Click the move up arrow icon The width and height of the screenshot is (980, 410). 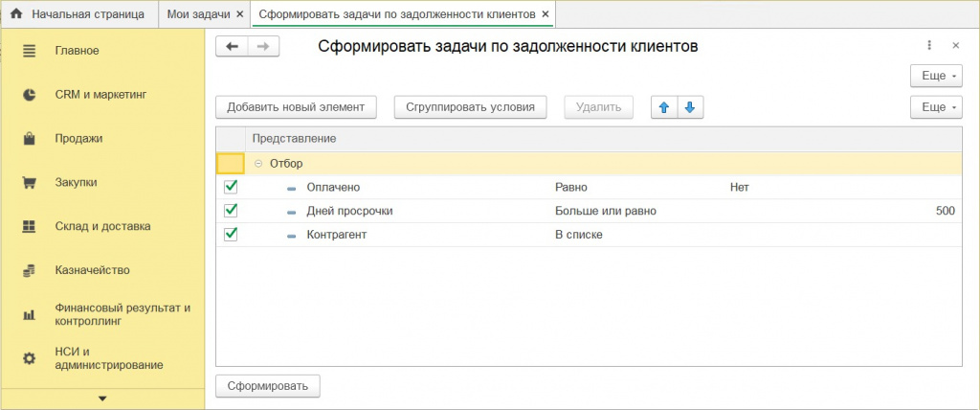[x=663, y=107]
